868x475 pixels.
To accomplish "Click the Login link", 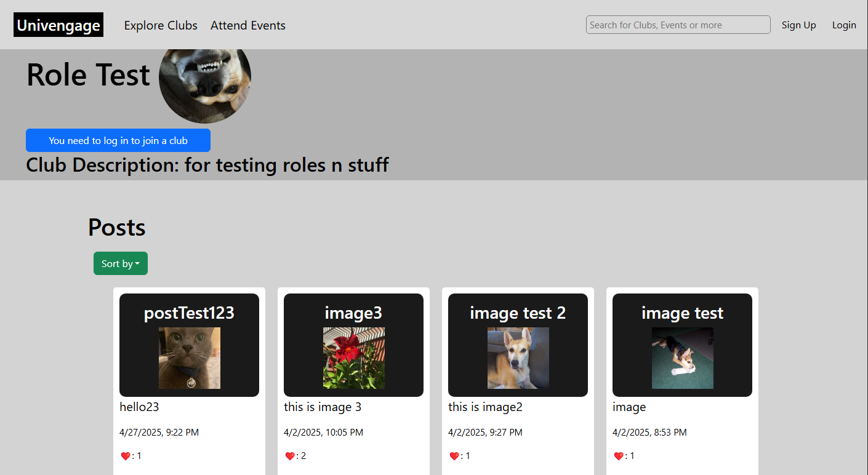I will [x=844, y=25].
